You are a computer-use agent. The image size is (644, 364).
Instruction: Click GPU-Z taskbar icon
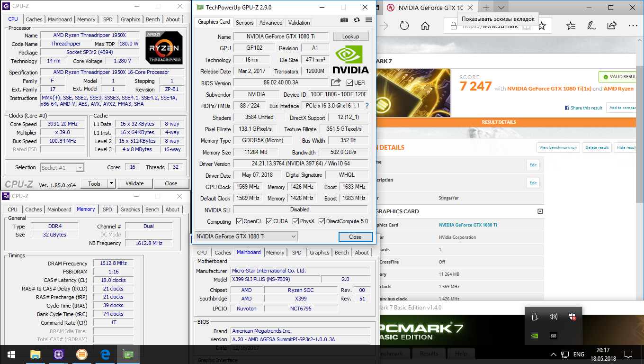(128, 354)
